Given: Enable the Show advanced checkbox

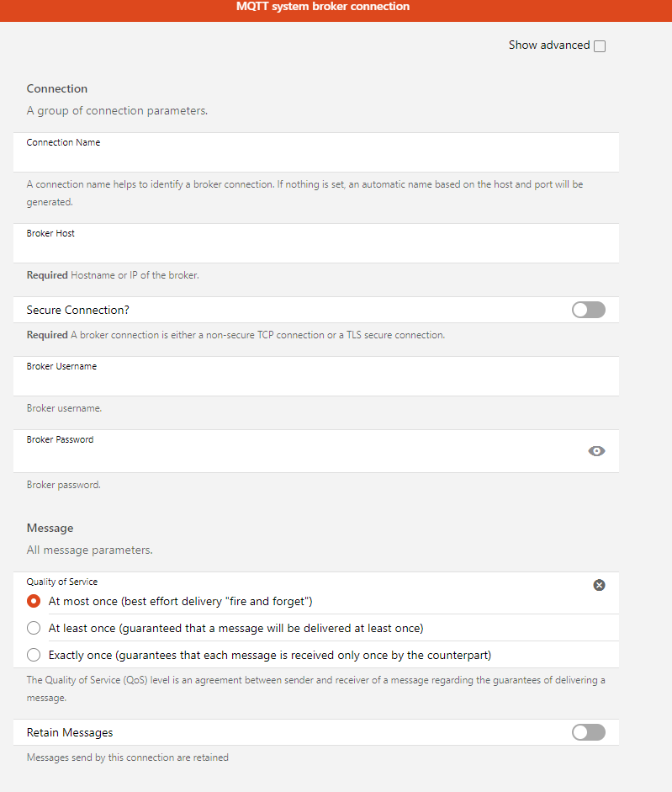Looking at the screenshot, I should (600, 46).
